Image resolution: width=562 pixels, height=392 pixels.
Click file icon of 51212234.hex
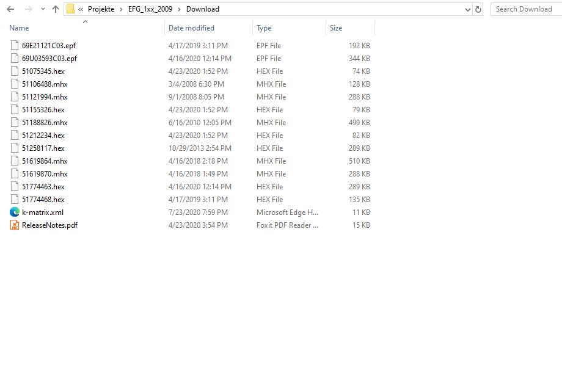click(14, 135)
